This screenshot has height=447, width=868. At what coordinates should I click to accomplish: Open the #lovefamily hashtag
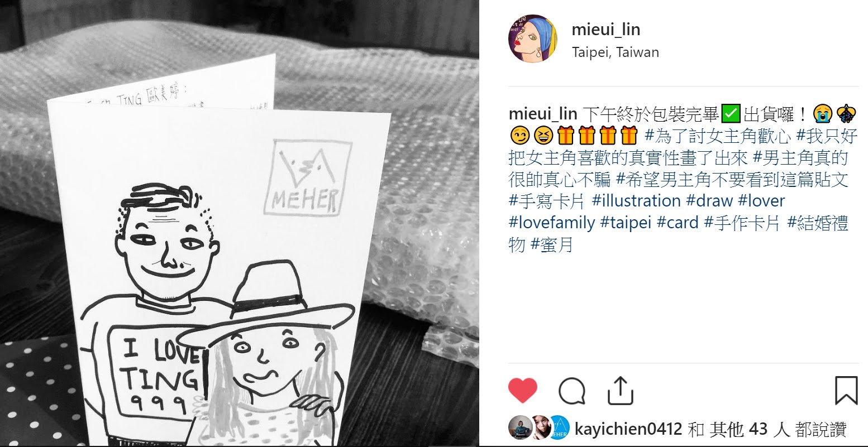[552, 223]
